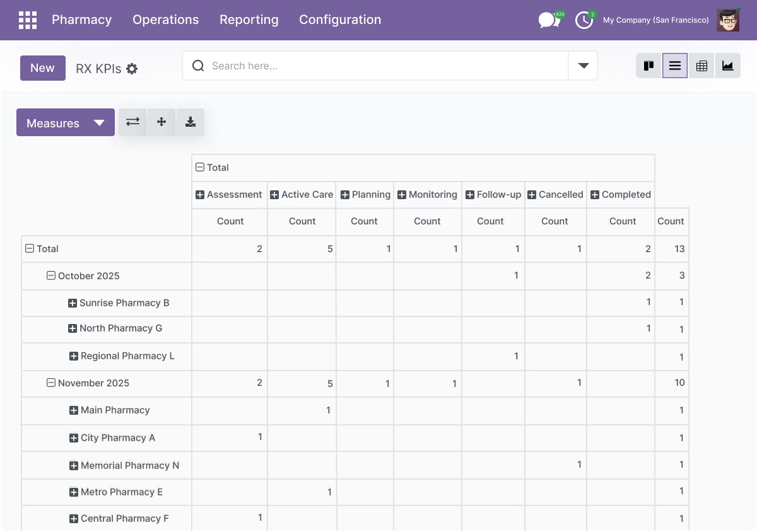Open the Pharmacy menu
The width and height of the screenshot is (757, 532).
click(x=82, y=20)
